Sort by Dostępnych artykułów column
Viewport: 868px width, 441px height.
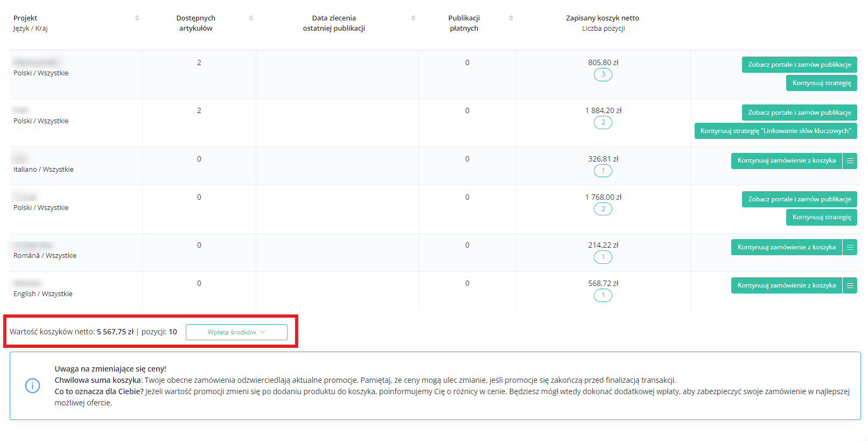pos(251,18)
